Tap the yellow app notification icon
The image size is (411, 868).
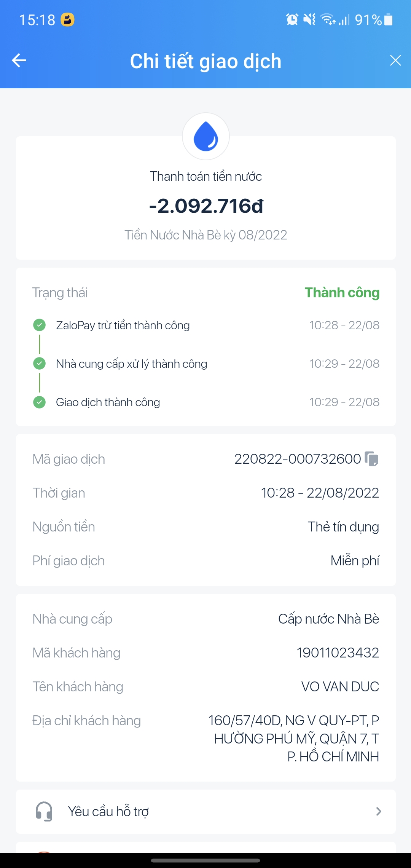[68, 19]
